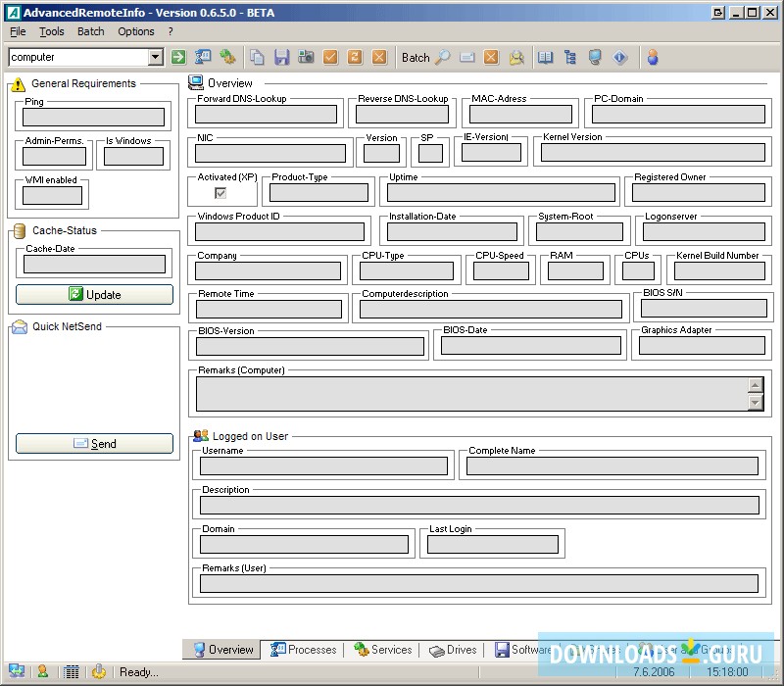
Task: Open the Options menu
Action: [136, 31]
